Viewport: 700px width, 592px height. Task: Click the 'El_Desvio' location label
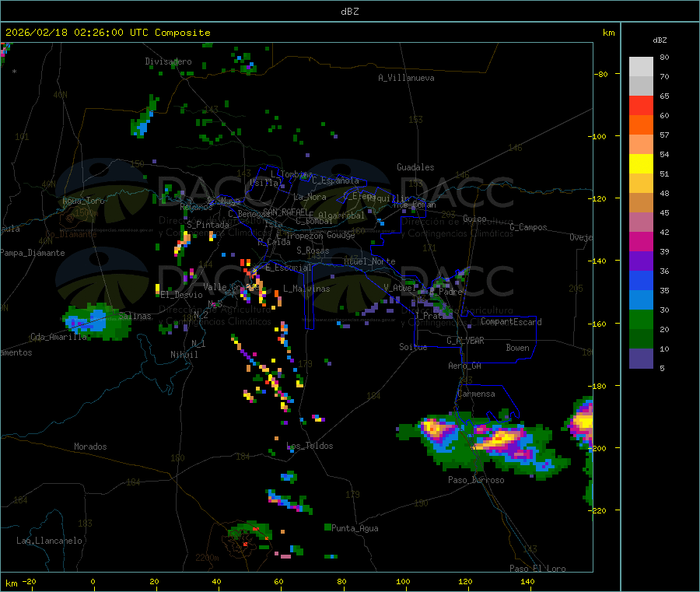(182, 295)
